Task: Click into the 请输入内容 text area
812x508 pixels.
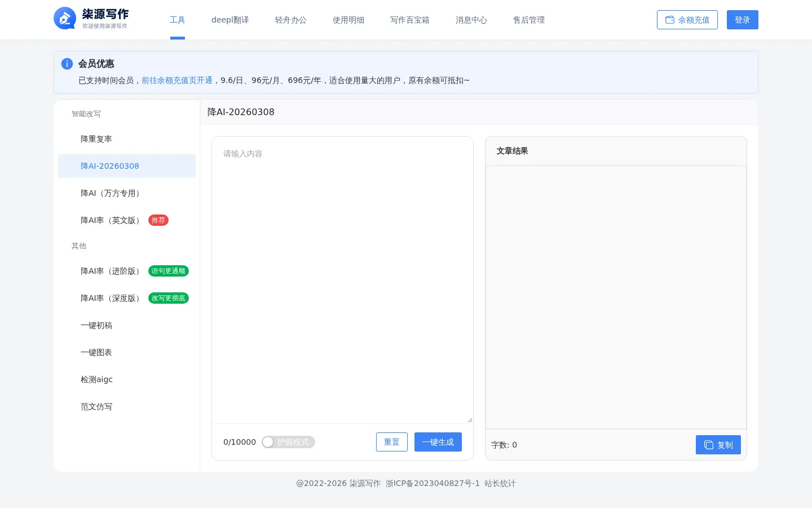Action: tap(342, 280)
